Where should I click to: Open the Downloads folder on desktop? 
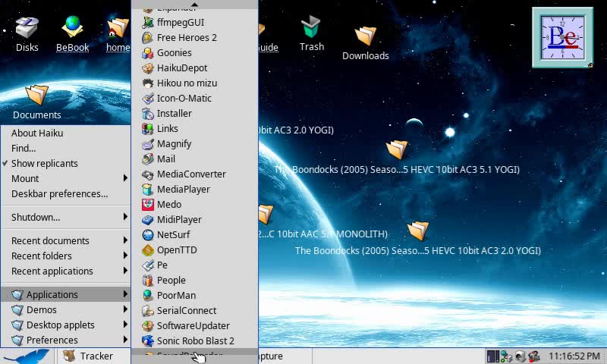pyautogui.click(x=366, y=43)
